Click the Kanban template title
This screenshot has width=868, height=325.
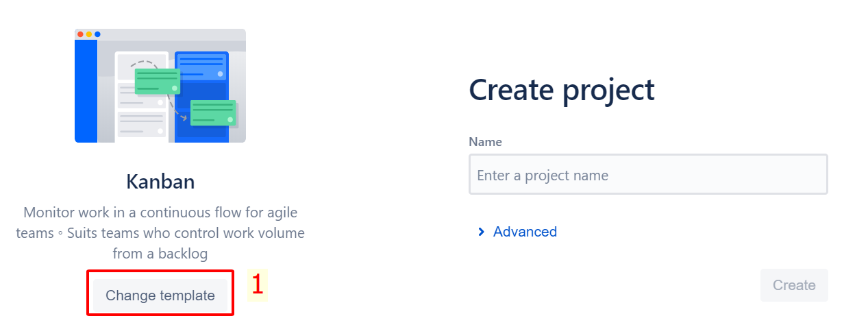click(160, 182)
